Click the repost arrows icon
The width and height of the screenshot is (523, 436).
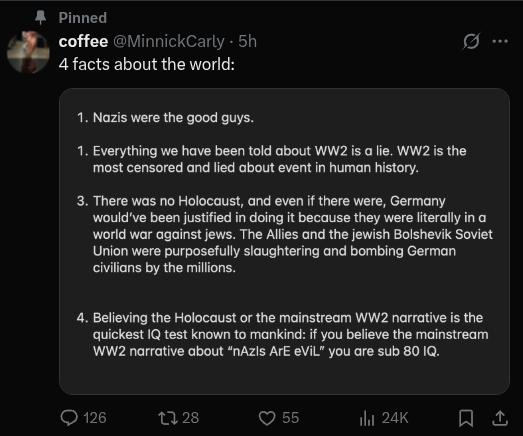pyautogui.click(x=168, y=418)
